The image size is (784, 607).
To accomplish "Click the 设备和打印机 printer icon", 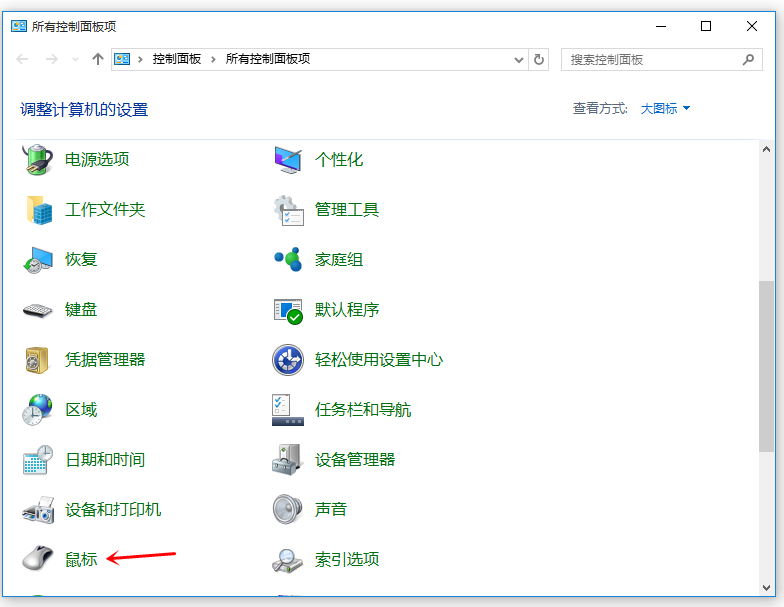I will click(38, 510).
